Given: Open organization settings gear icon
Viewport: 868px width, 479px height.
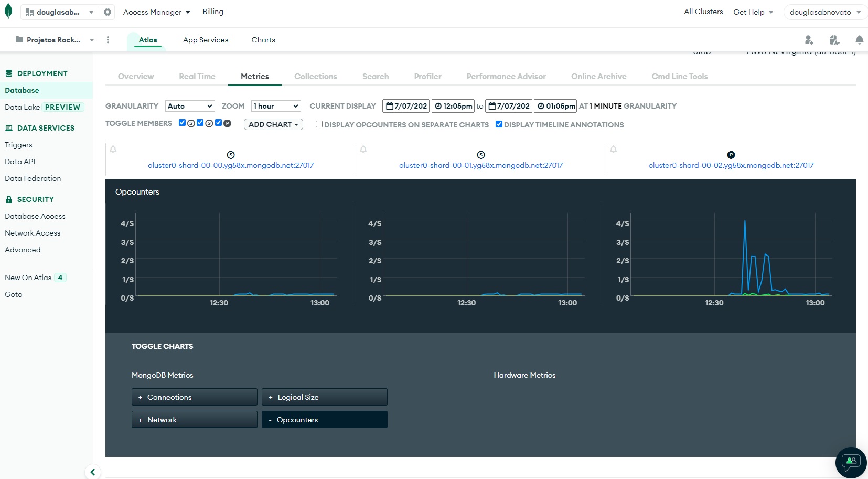Looking at the screenshot, I should coord(108,12).
